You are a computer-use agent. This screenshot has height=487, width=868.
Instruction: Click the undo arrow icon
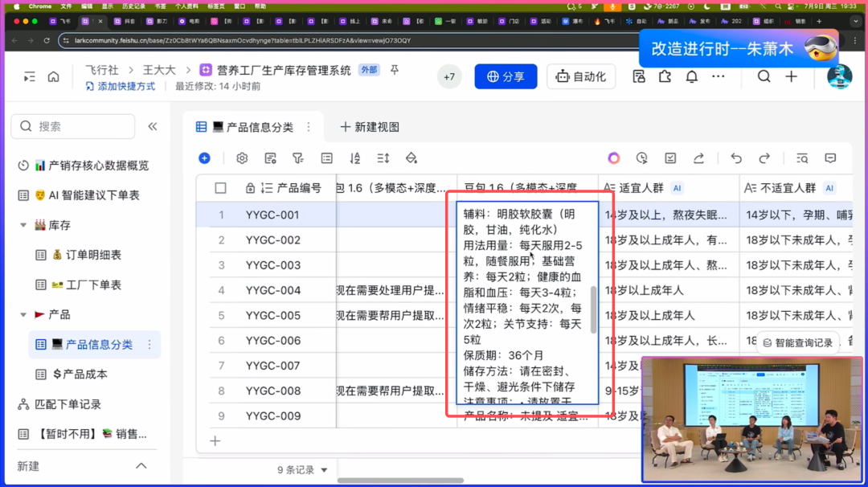pyautogui.click(x=736, y=158)
